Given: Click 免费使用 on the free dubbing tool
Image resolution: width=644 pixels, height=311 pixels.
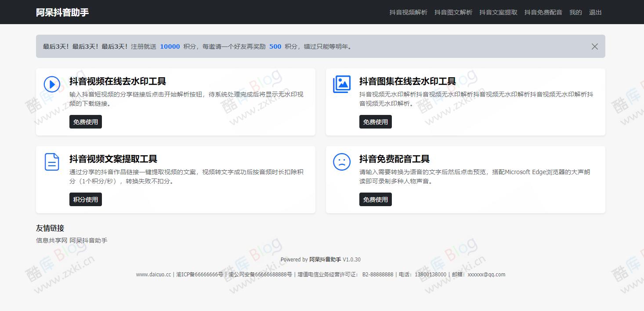Looking at the screenshot, I should tap(375, 199).
